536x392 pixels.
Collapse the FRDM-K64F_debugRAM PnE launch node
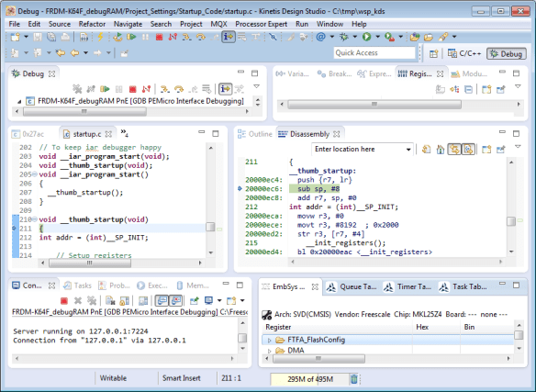coord(19,102)
